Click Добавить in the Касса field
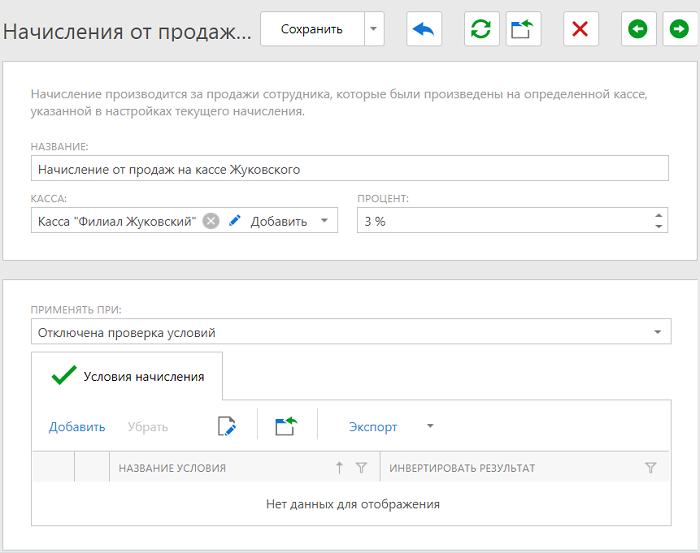 click(x=279, y=221)
